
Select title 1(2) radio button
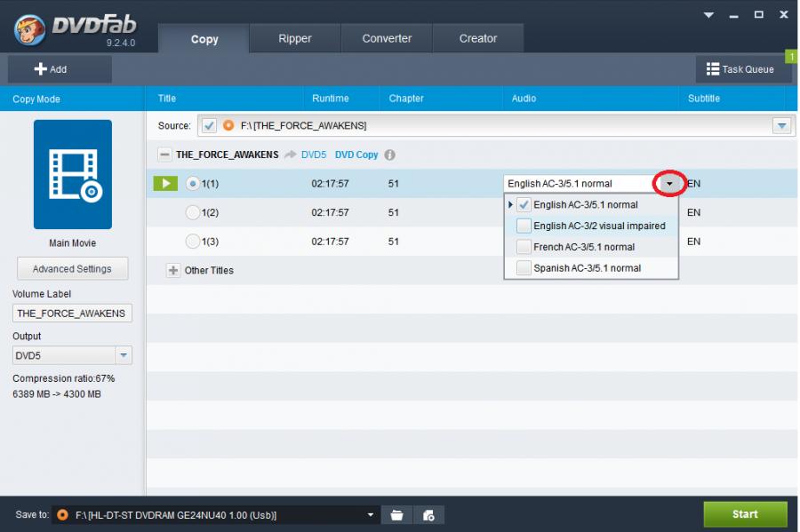click(x=192, y=213)
